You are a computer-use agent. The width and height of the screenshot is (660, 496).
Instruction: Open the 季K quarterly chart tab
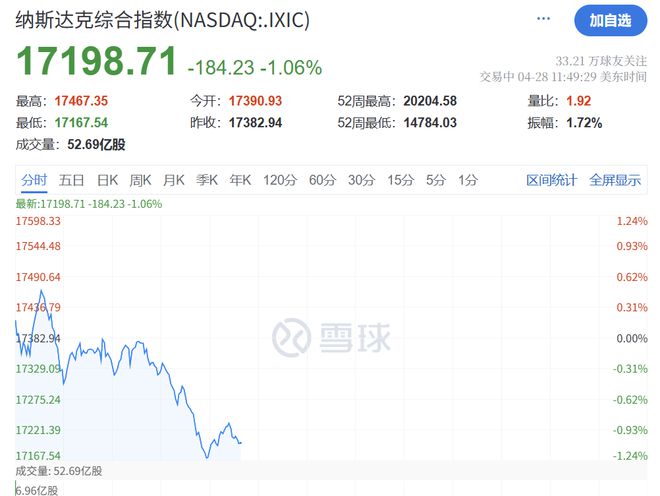click(x=207, y=180)
